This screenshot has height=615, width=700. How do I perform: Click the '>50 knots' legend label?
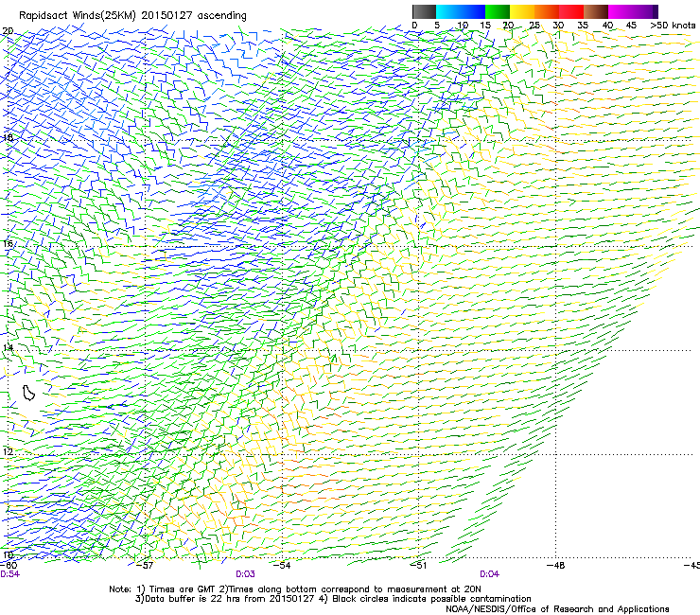coord(673,26)
